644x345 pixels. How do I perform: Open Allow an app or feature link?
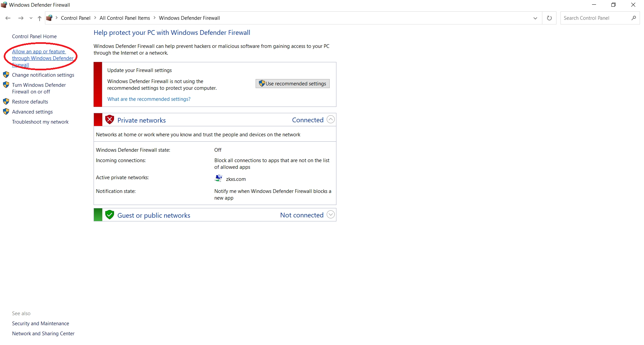pyautogui.click(x=43, y=58)
